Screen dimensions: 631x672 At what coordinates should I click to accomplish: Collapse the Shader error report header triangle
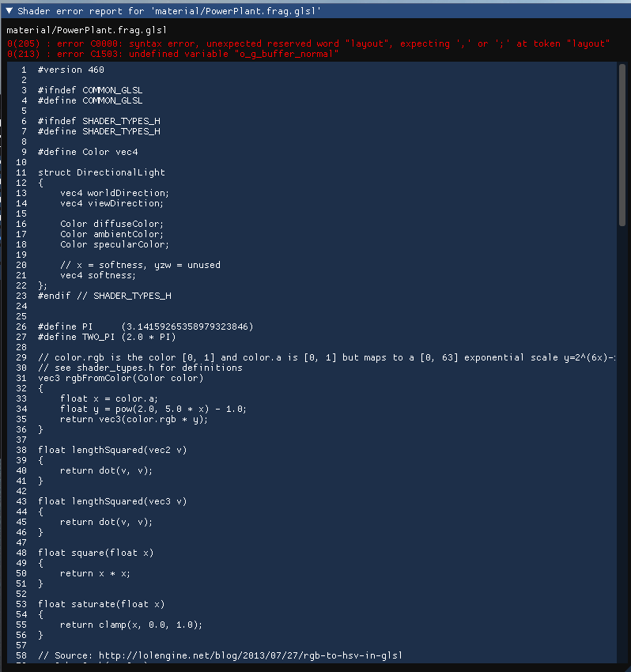pyautogui.click(x=9, y=10)
